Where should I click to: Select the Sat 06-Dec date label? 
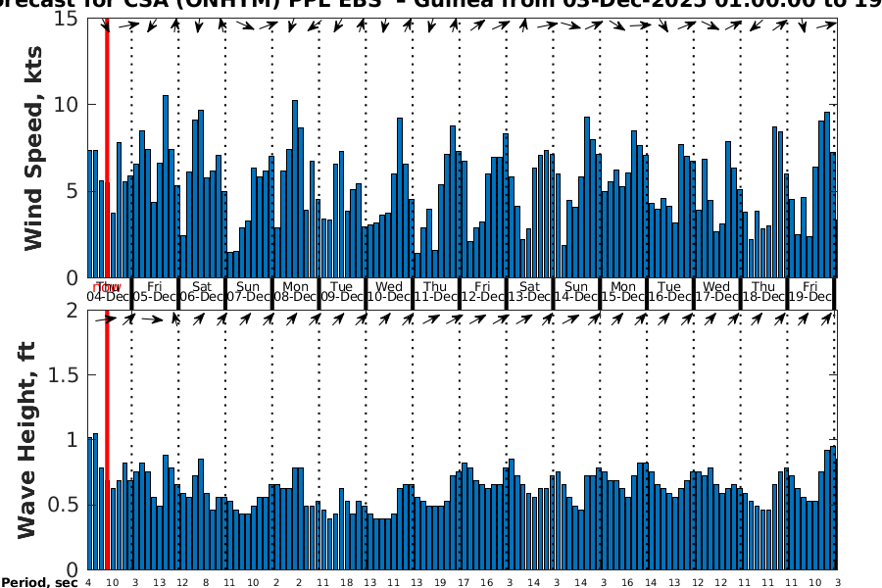[202, 292]
